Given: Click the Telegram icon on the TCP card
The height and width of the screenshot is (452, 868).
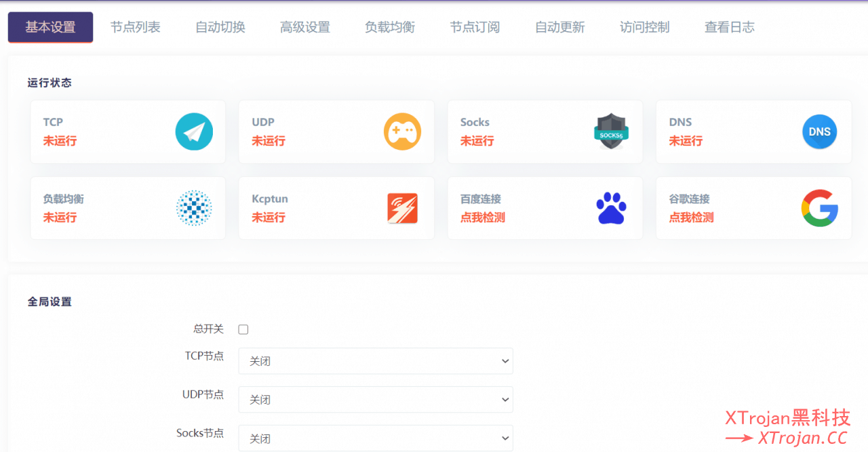Looking at the screenshot, I should [x=194, y=131].
